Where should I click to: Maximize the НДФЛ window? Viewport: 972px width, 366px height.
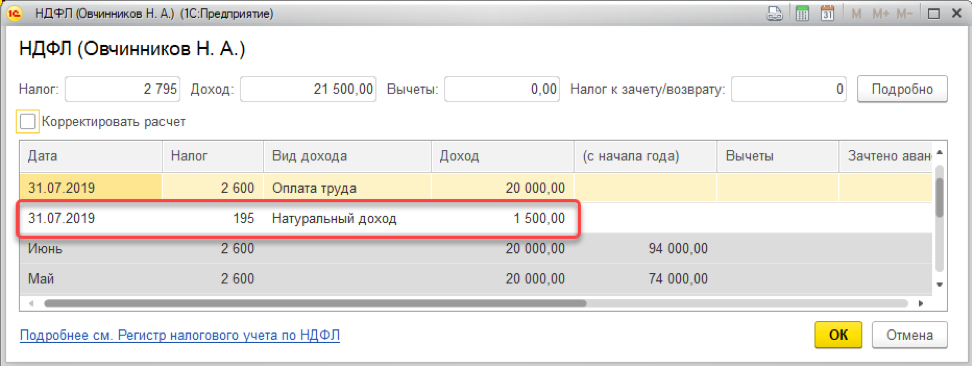click(935, 14)
